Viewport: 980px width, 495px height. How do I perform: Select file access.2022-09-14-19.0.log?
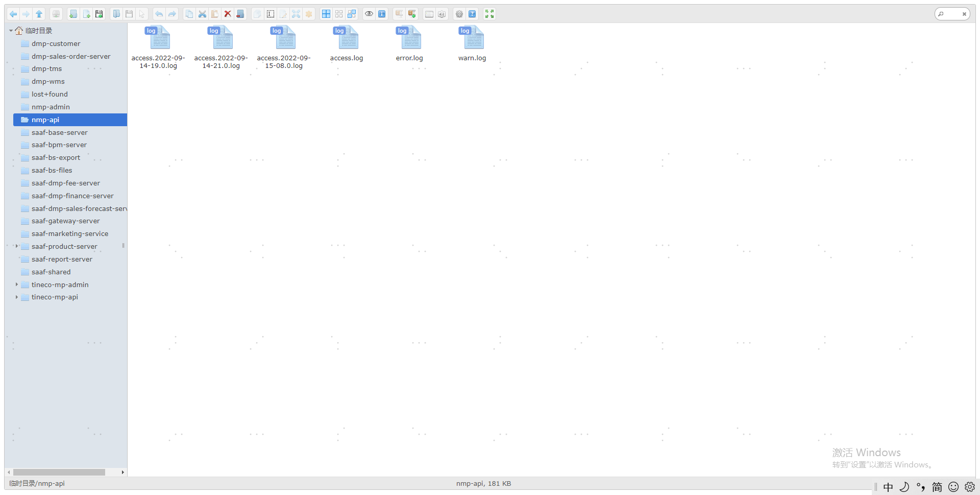tap(158, 47)
